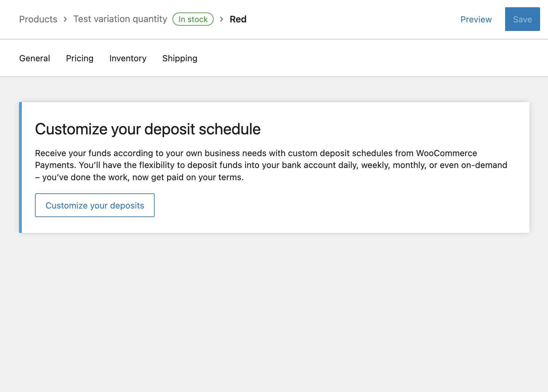548x392 pixels.
Task: Click Customize your deposits button
Action: tap(95, 205)
